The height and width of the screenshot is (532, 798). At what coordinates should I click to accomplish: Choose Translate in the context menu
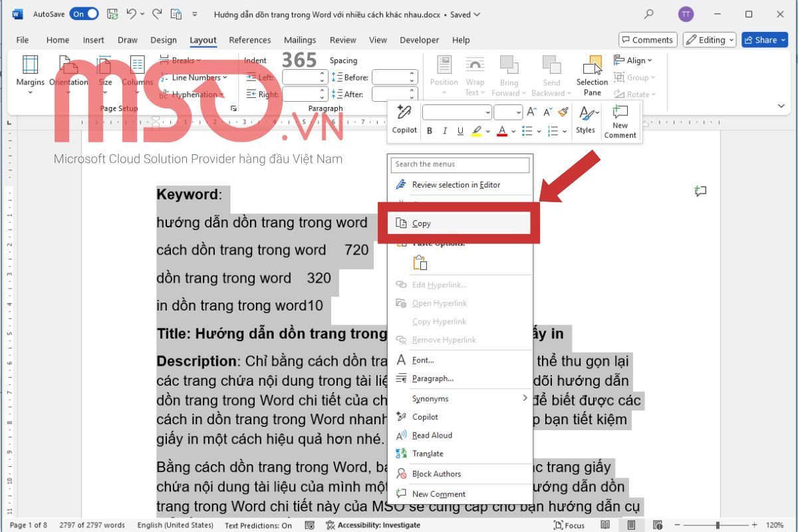[x=460, y=454]
